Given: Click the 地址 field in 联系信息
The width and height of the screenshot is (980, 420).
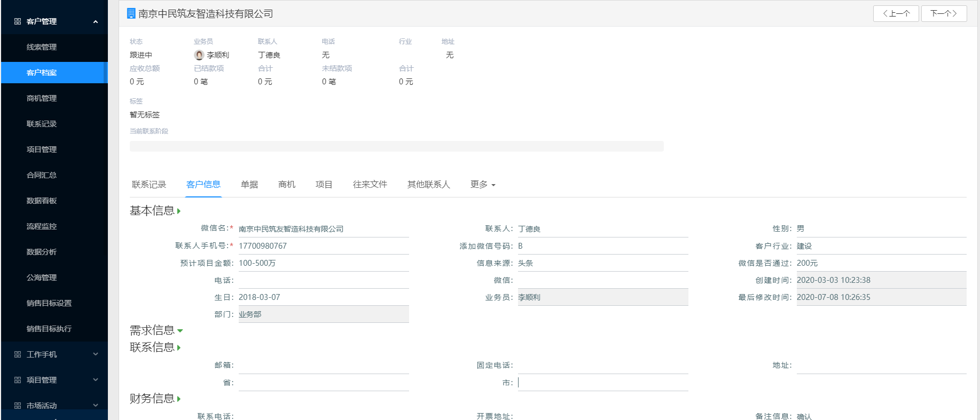Looking at the screenshot, I should (882, 366).
